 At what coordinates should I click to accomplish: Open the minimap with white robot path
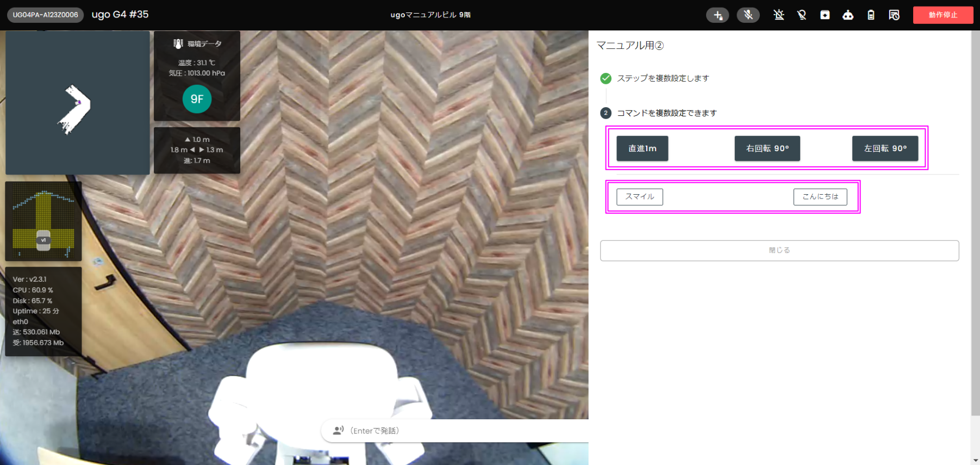77,103
